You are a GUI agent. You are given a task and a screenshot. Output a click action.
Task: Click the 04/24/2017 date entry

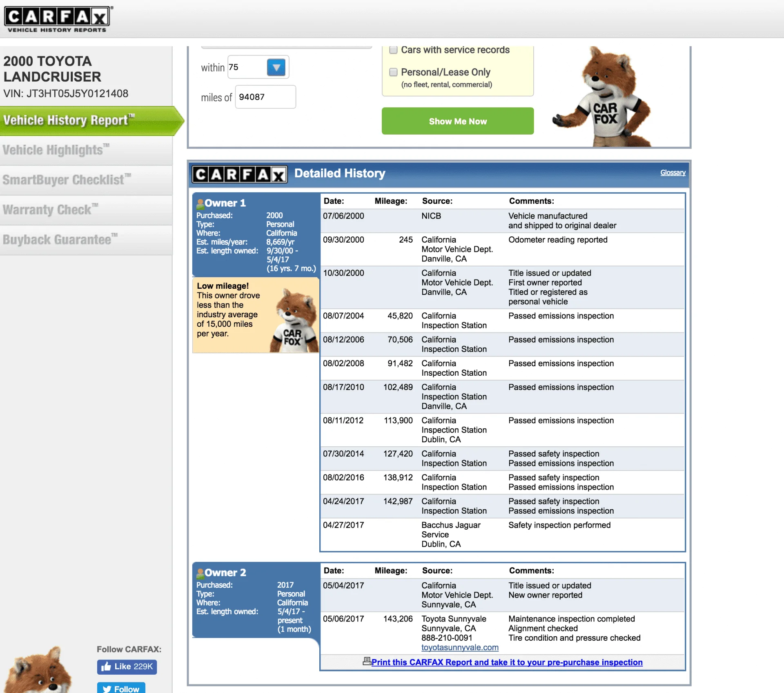click(343, 501)
